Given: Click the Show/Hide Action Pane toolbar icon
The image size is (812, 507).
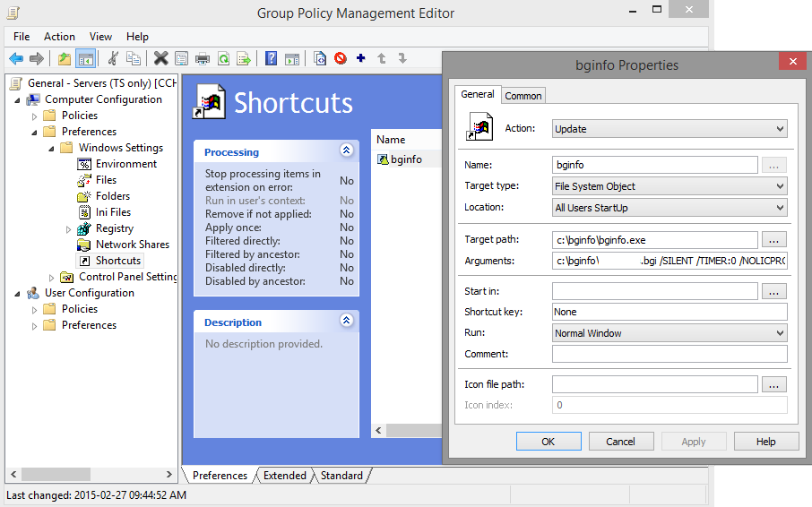Looking at the screenshot, I should (292, 58).
